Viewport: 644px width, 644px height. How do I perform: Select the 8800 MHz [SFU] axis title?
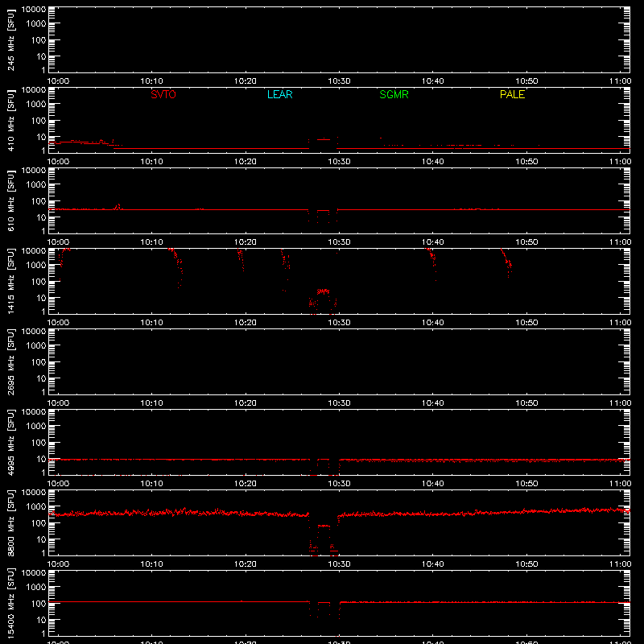coord(10,523)
